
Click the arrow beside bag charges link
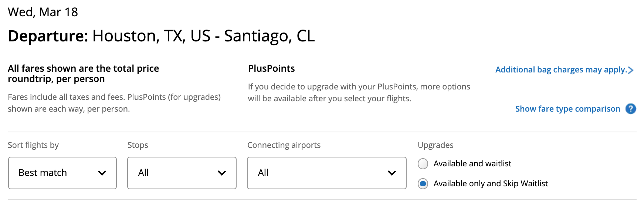[x=631, y=70]
